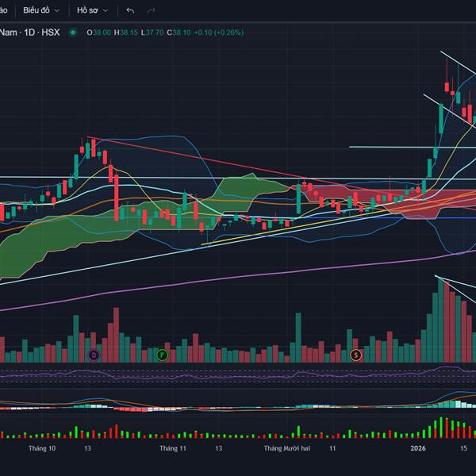Click the S split marker on chart

pos(356,355)
